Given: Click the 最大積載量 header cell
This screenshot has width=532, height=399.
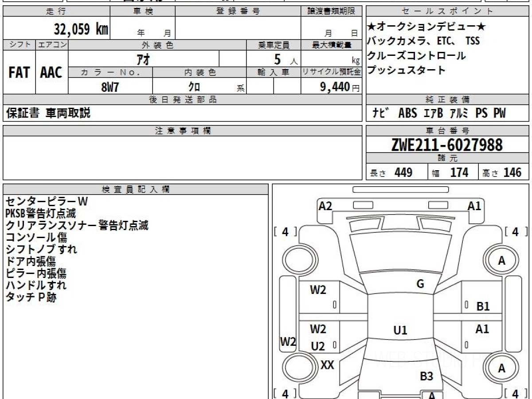Looking at the screenshot, I should pyautogui.click(x=331, y=45).
